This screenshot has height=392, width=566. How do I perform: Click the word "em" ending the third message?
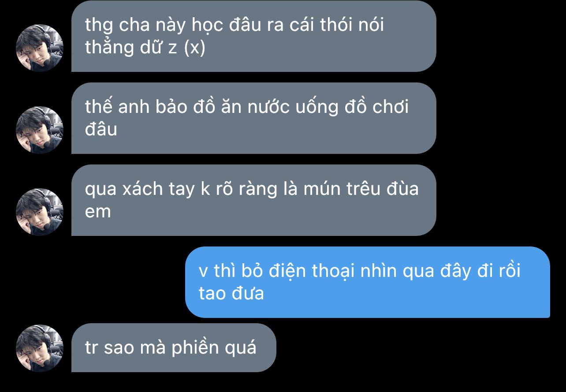(x=98, y=212)
